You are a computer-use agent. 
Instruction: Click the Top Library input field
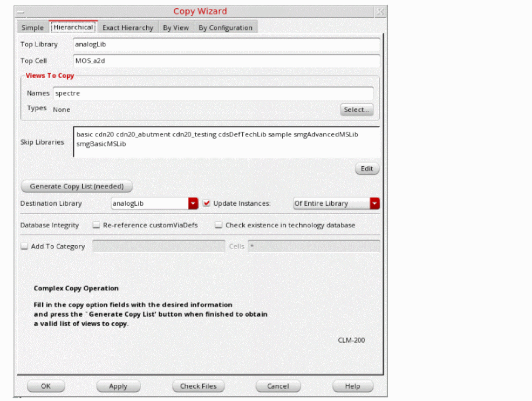(226, 44)
